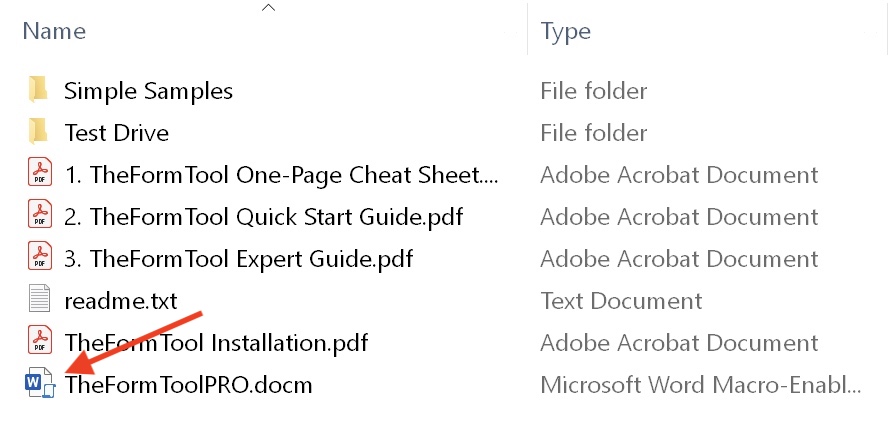
Task: Select 'TheFormToolPRO.docm' file name
Action: (188, 385)
